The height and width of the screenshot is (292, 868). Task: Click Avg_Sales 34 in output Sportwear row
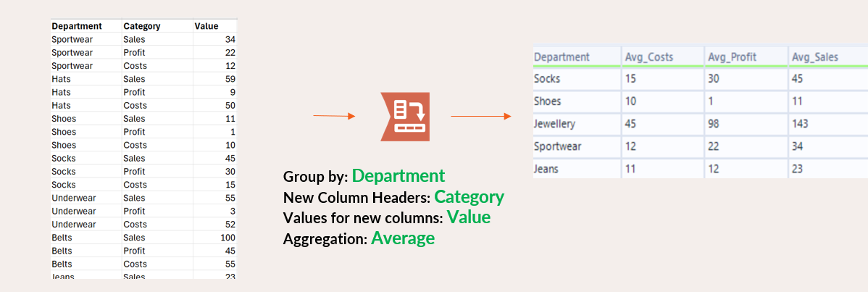[797, 146]
